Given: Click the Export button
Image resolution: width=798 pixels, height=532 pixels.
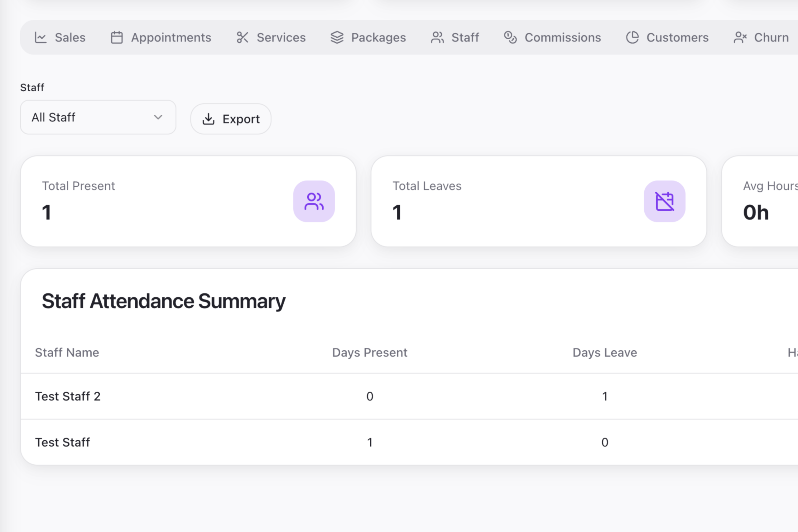Looking at the screenshot, I should pos(231,119).
